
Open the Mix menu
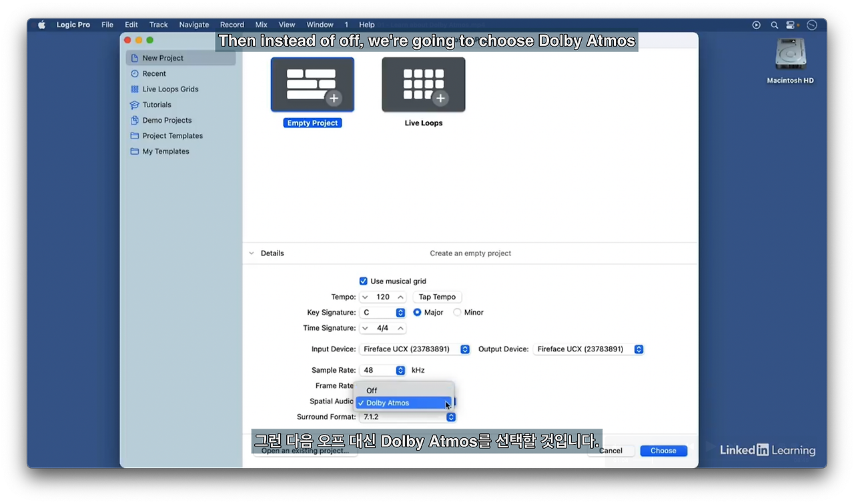262,25
